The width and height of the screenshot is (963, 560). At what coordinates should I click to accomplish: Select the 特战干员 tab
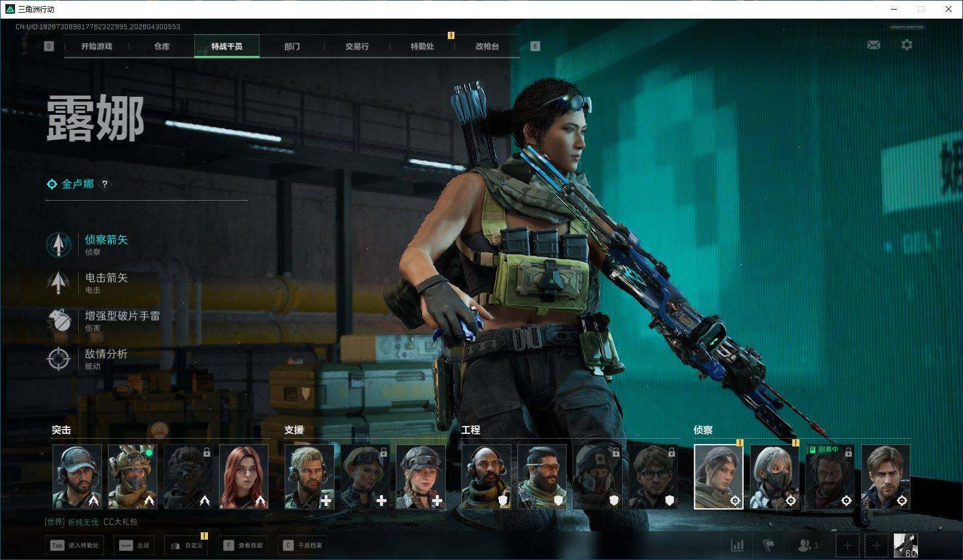(x=227, y=46)
